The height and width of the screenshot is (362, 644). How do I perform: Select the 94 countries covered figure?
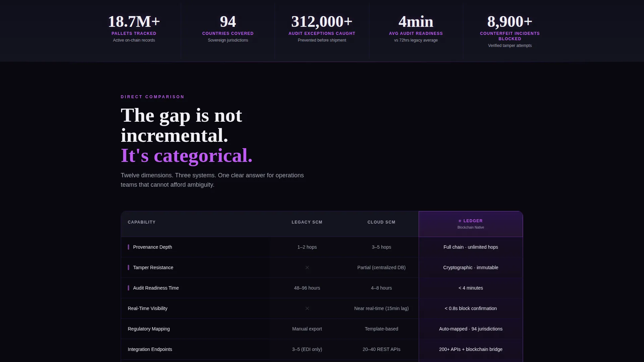click(x=228, y=22)
